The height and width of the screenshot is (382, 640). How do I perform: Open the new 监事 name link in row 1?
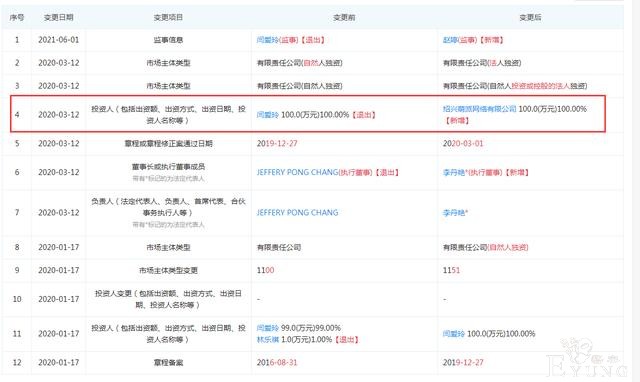[450, 40]
